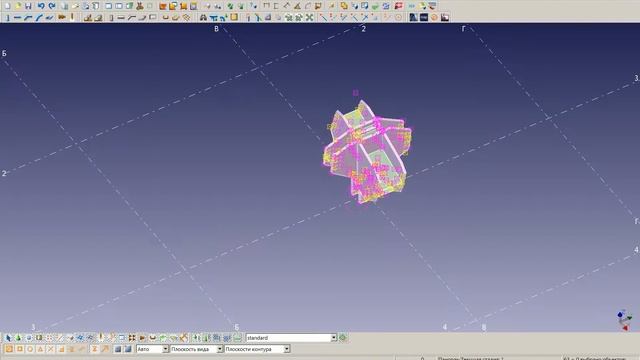Screen dimensions: 640x360
Task: Select the curved beam tool
Action: 39,18
